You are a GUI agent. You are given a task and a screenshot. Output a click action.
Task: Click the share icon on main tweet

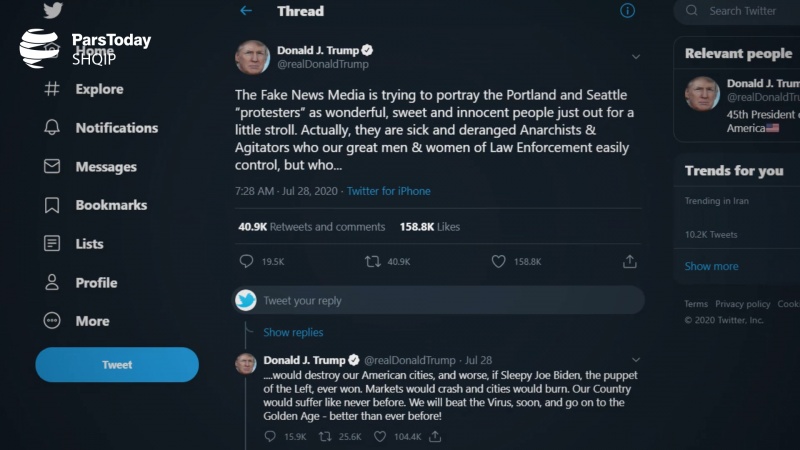[629, 261]
